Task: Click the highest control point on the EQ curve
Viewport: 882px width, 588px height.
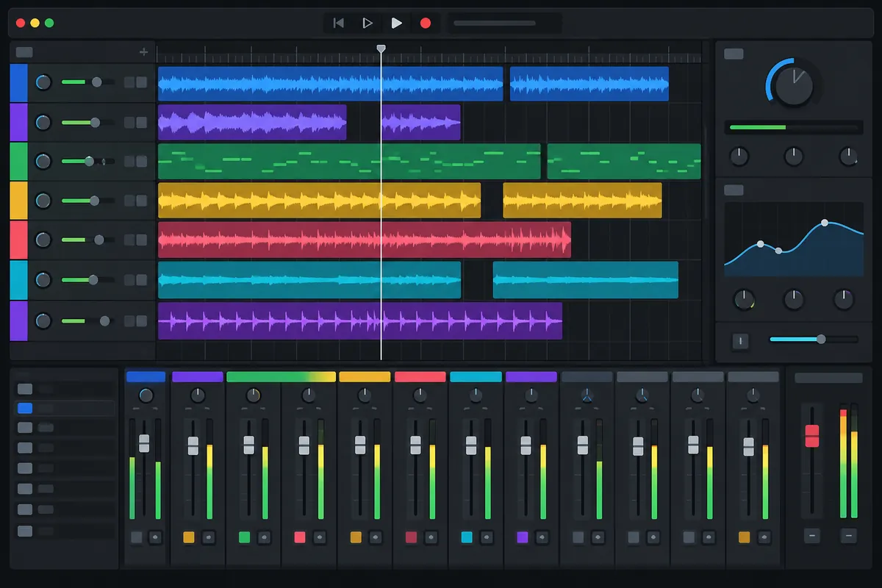Action: coord(825,222)
